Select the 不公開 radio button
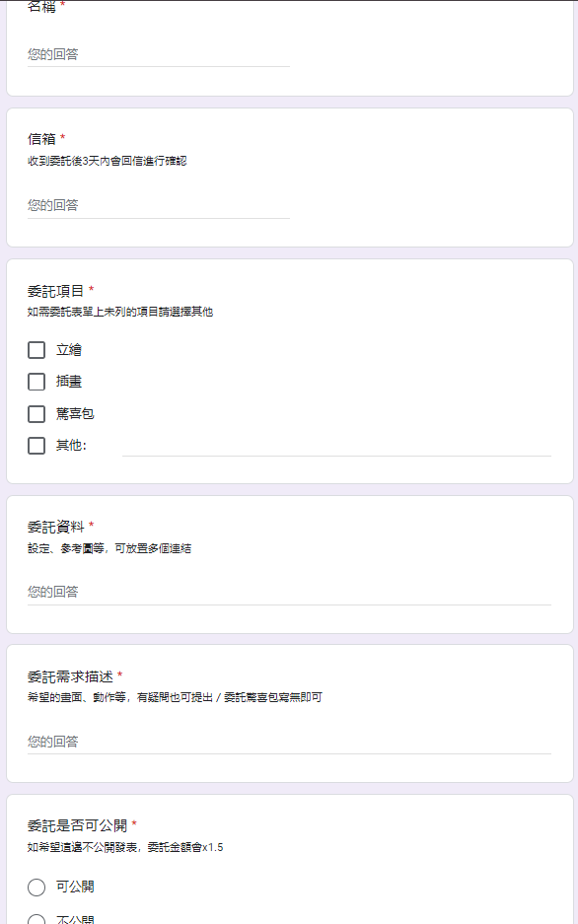 (36, 919)
